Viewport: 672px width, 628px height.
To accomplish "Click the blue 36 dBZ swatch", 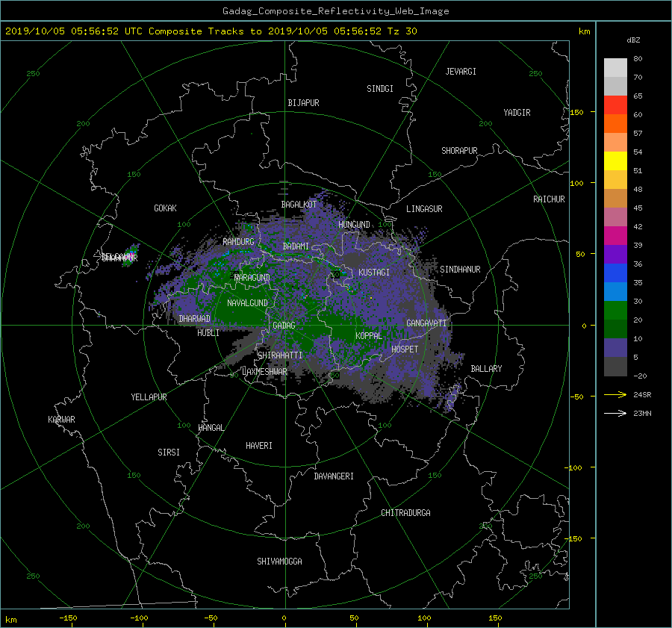I will 615,273.
